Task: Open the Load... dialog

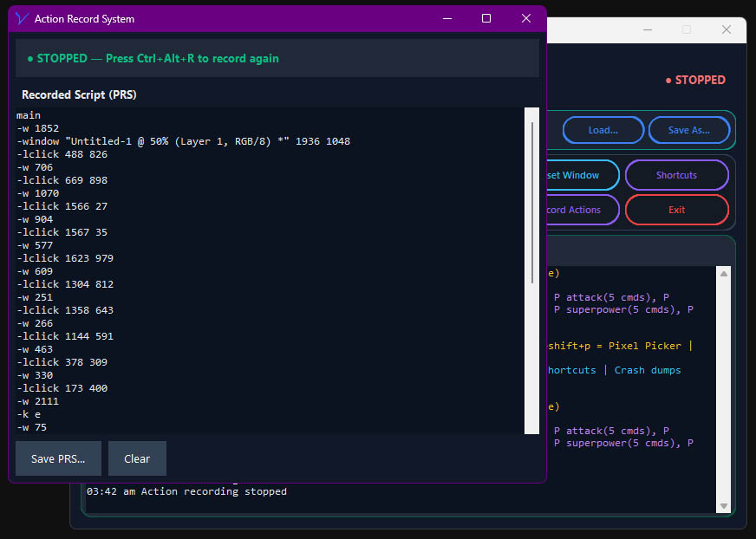Action: 603,130
